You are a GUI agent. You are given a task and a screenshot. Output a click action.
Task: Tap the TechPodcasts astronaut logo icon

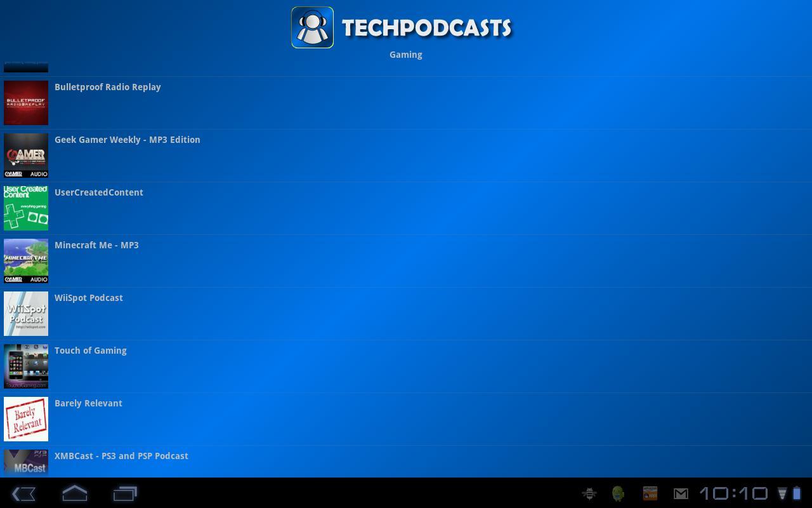pos(312,27)
